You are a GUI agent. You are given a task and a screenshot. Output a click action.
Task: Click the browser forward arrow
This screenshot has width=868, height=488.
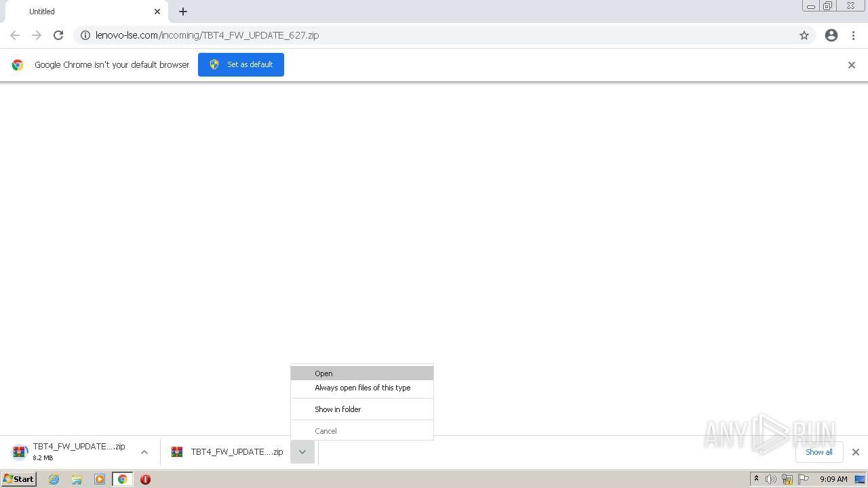pos(37,35)
